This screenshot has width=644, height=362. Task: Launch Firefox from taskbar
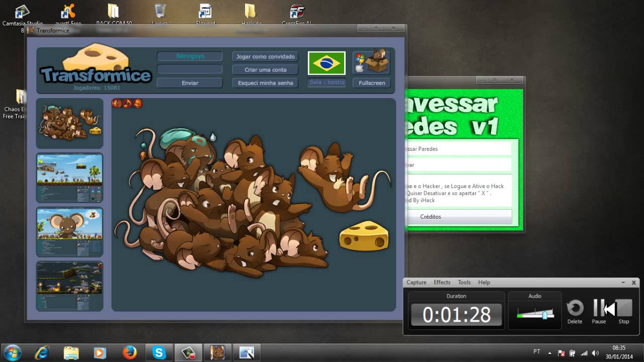pos(130,353)
